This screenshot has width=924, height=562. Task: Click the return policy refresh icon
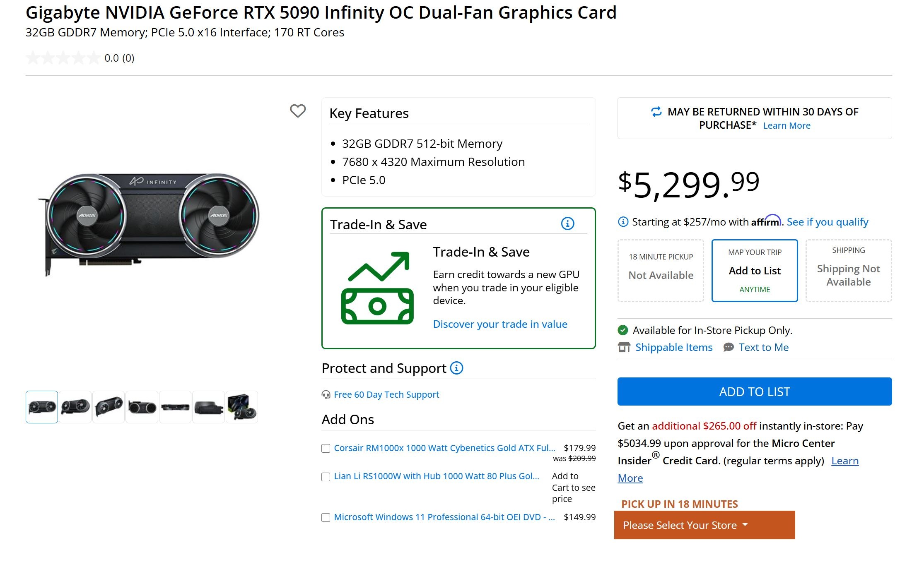(656, 111)
